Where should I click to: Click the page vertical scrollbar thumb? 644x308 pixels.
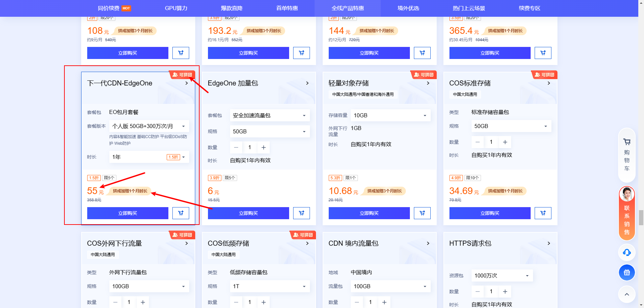coord(641,218)
